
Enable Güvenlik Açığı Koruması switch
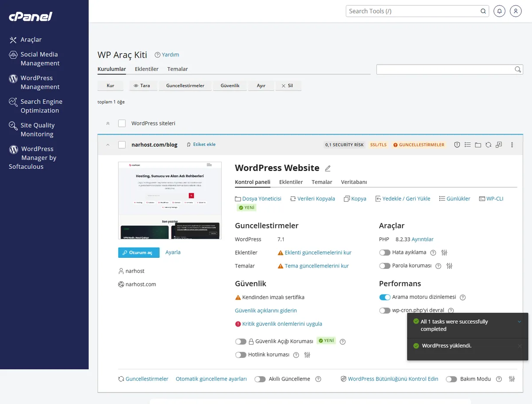tap(241, 342)
